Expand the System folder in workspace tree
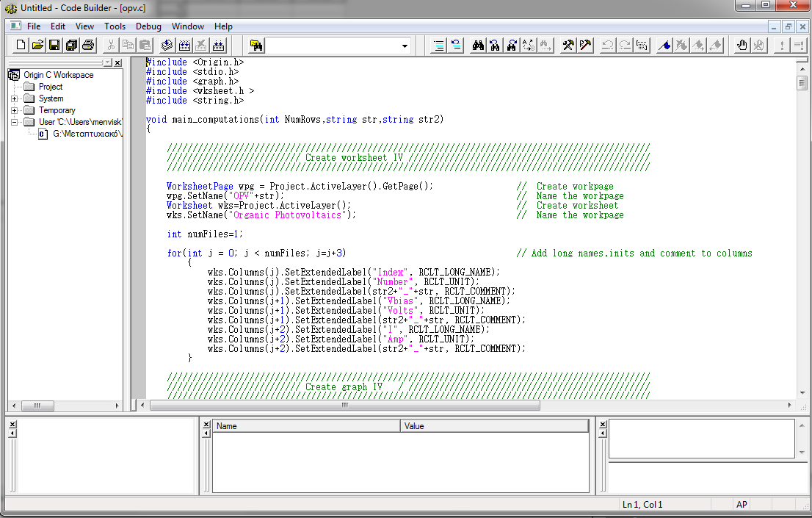The height and width of the screenshot is (518, 812). pos(15,98)
